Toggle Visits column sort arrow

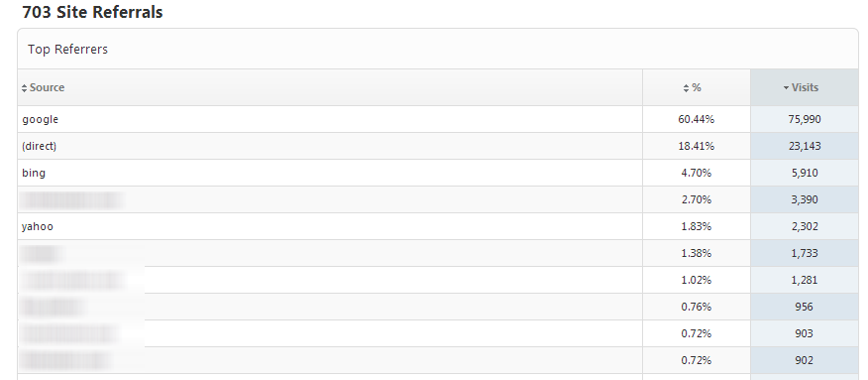point(786,87)
